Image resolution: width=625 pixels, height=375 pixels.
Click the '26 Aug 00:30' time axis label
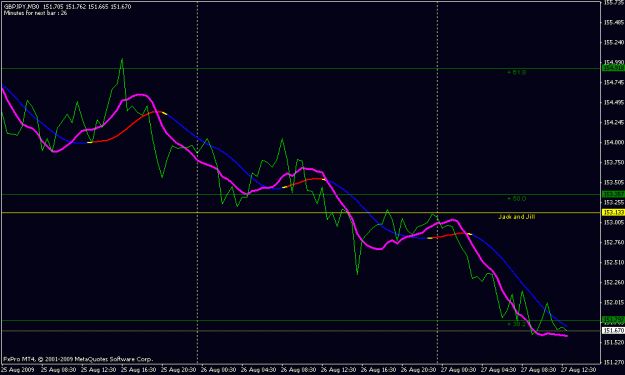tap(218, 369)
